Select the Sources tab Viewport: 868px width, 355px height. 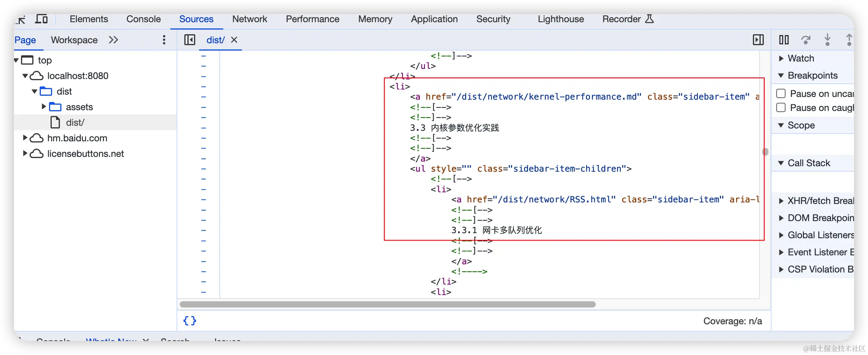(196, 19)
